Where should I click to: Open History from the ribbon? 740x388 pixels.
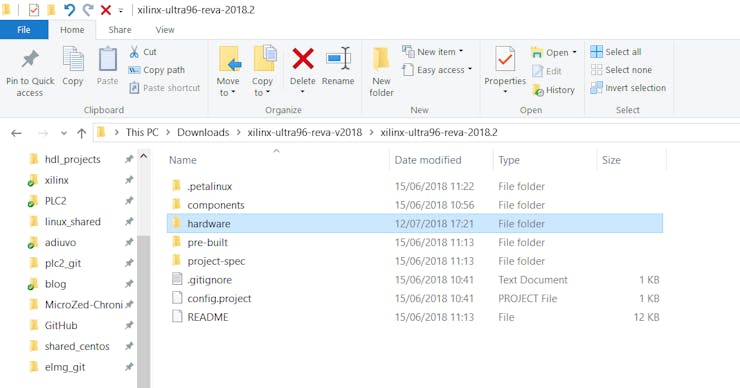pos(553,90)
